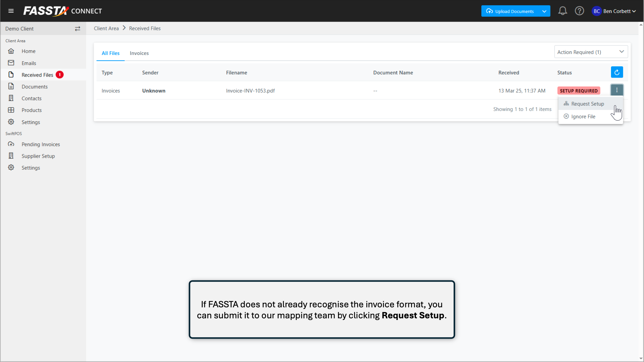Go to Home in the sidebar
Viewport: 644px width, 362px height.
pyautogui.click(x=43, y=51)
